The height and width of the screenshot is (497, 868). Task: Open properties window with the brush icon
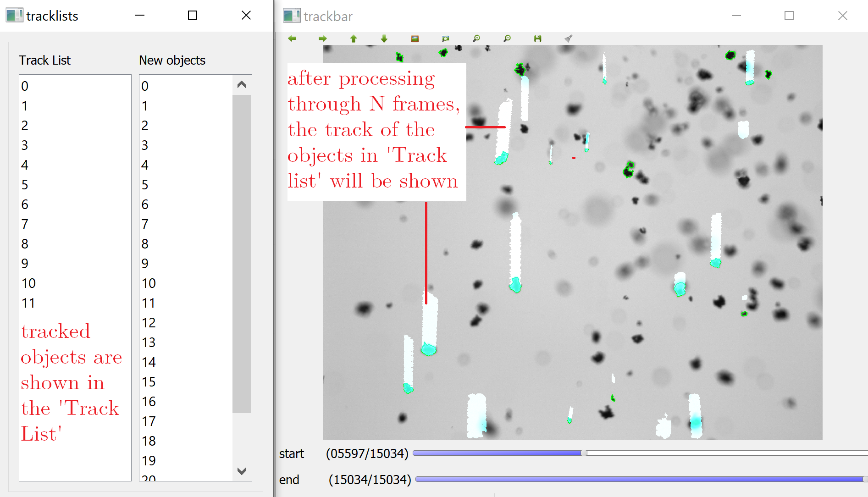point(569,39)
